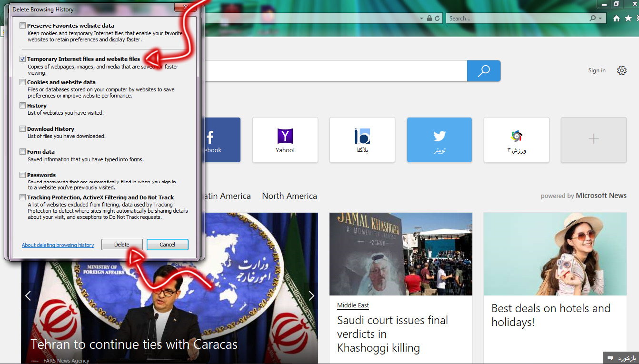This screenshot has height=364, width=639.
Task: Click the powered by Microsoft News text
Action: pyautogui.click(x=584, y=196)
